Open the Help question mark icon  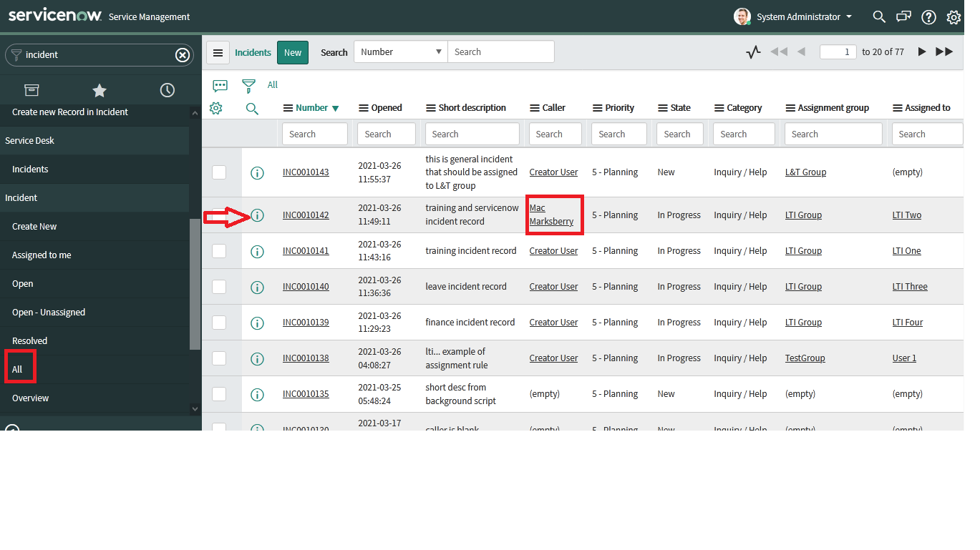pos(928,17)
